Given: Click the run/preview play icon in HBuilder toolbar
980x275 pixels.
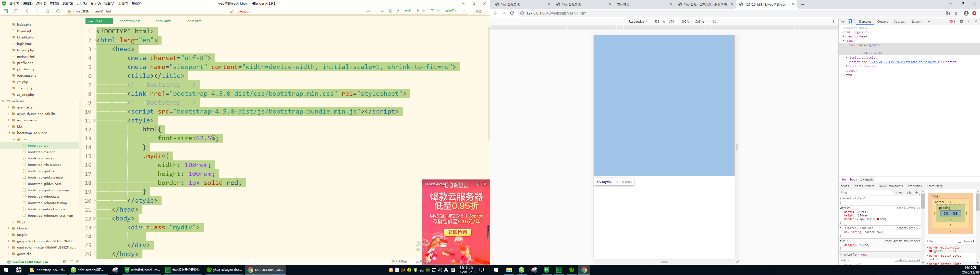Looking at the screenshot, I should click(58, 11).
